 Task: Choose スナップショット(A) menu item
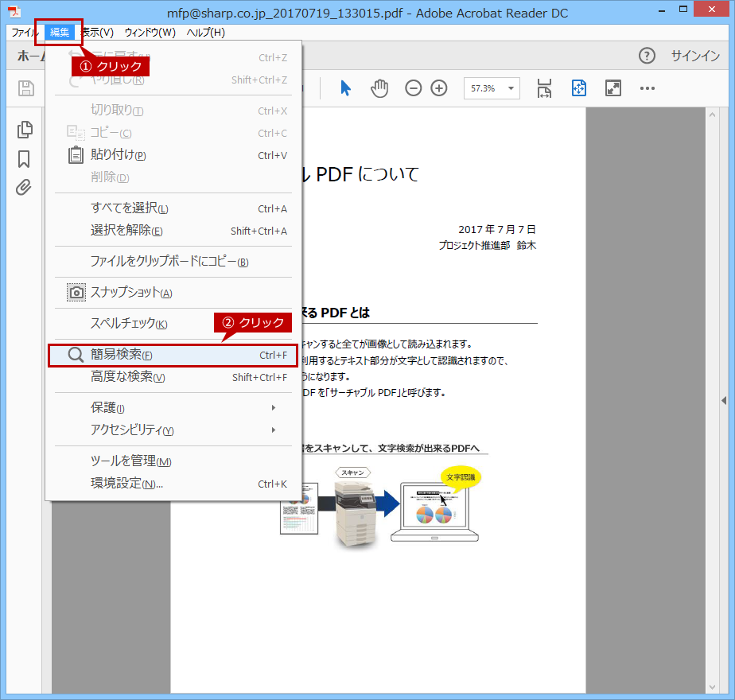pyautogui.click(x=173, y=293)
